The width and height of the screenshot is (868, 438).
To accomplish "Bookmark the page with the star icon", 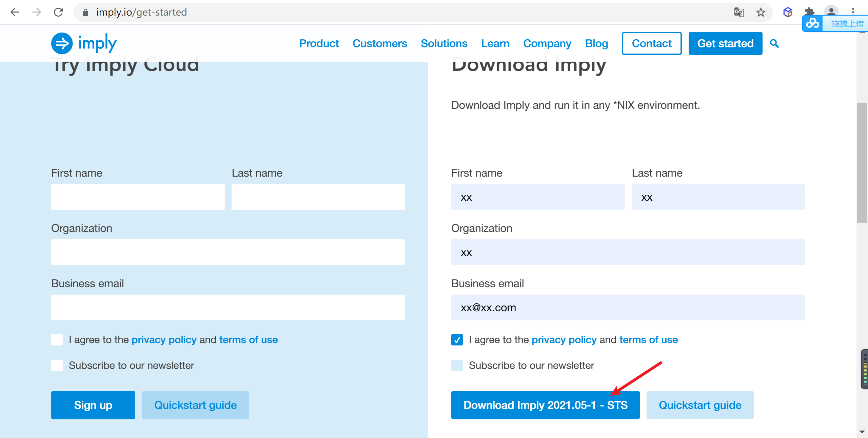I will (x=761, y=12).
